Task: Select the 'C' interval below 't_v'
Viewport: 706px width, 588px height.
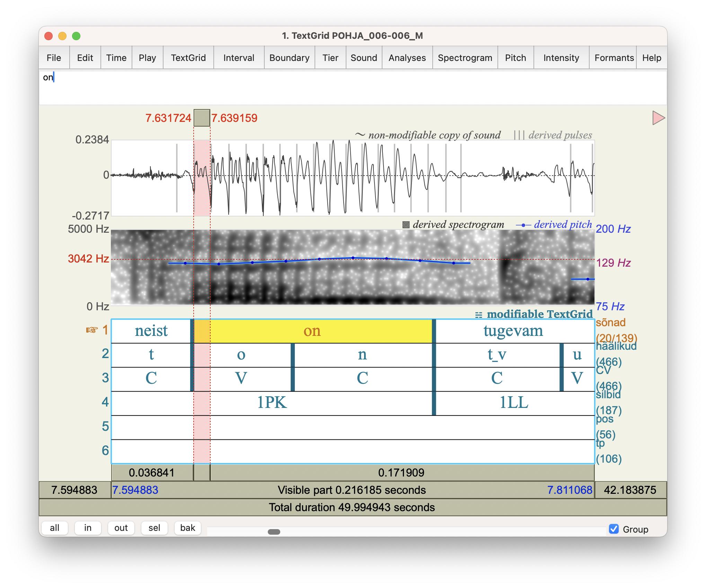Action: 497,378
